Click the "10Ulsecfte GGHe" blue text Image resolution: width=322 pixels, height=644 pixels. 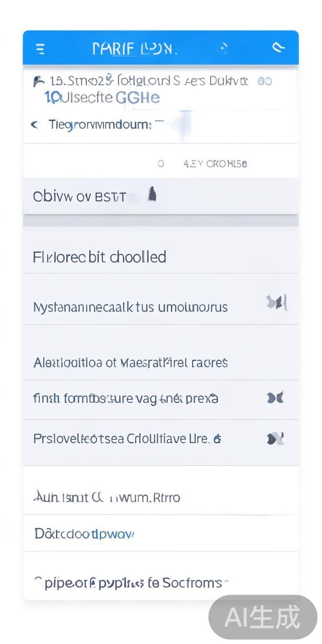[102, 97]
